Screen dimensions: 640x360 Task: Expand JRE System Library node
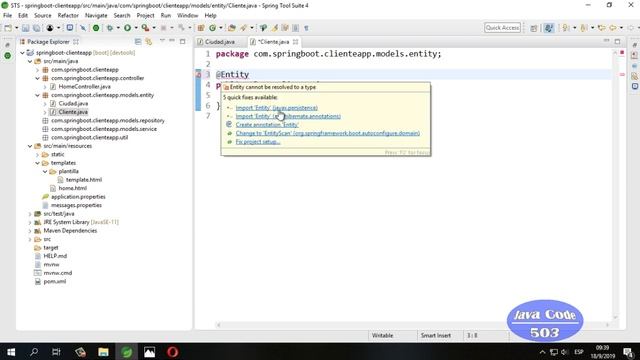30,222
